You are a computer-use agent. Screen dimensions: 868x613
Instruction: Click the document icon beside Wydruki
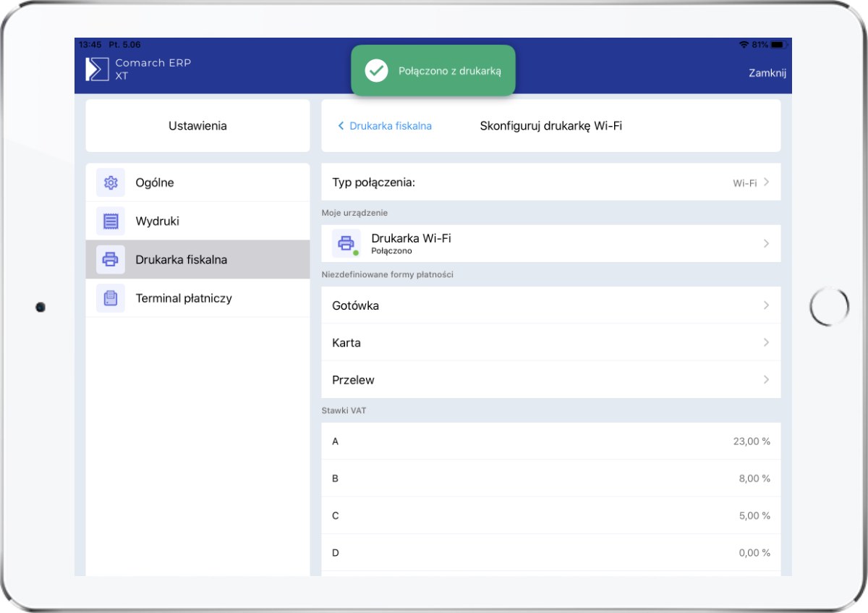click(111, 221)
